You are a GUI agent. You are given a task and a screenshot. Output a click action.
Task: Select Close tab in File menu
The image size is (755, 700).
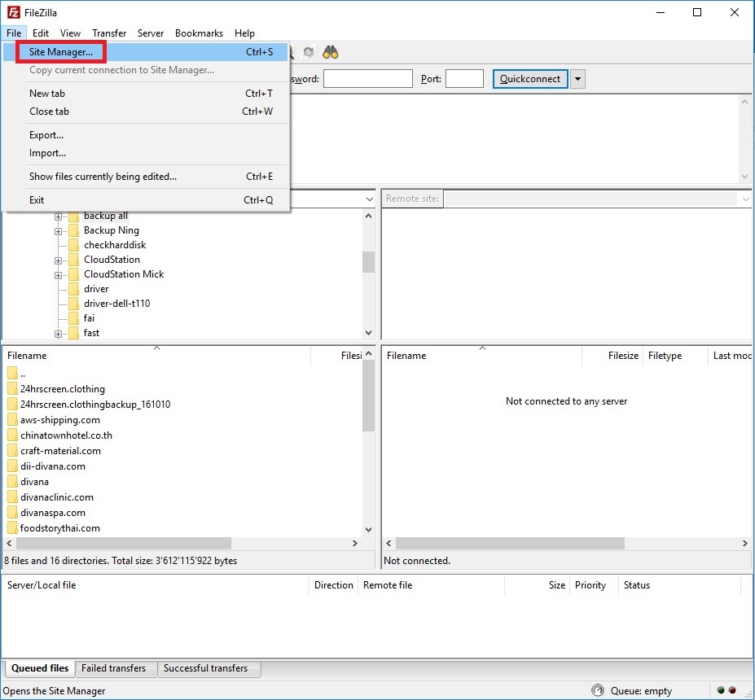pyautogui.click(x=146, y=112)
